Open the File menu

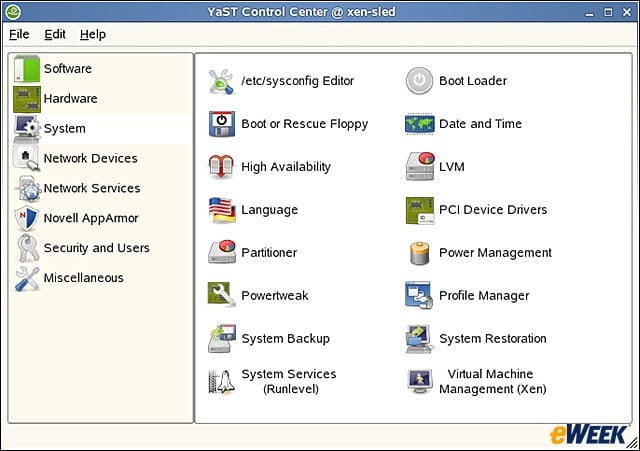19,34
